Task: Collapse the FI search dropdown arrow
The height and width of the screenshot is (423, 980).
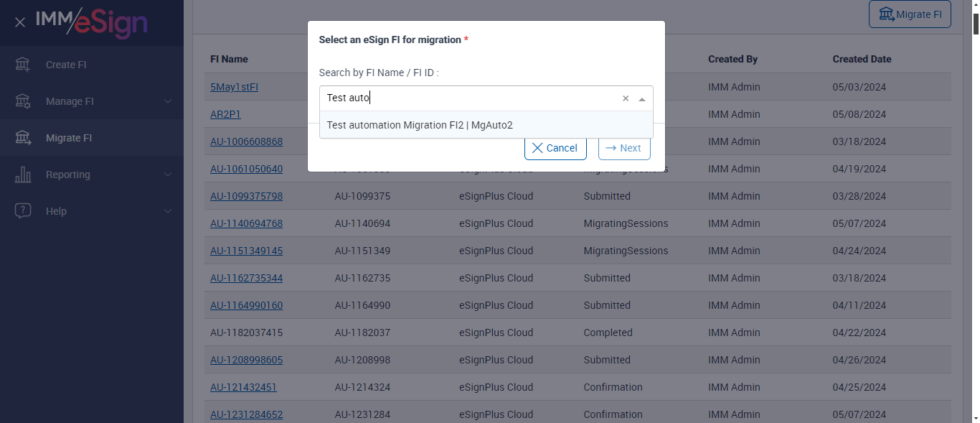Action: pos(642,99)
